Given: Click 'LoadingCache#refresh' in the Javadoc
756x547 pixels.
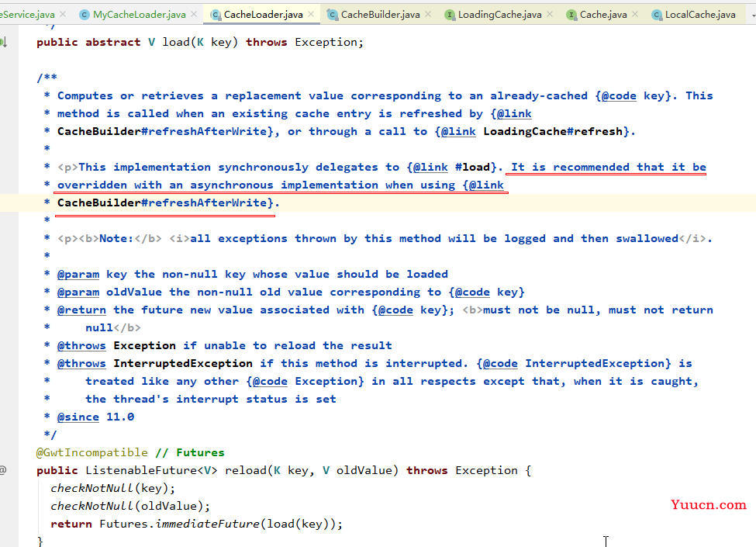Looking at the screenshot, I should point(553,131).
